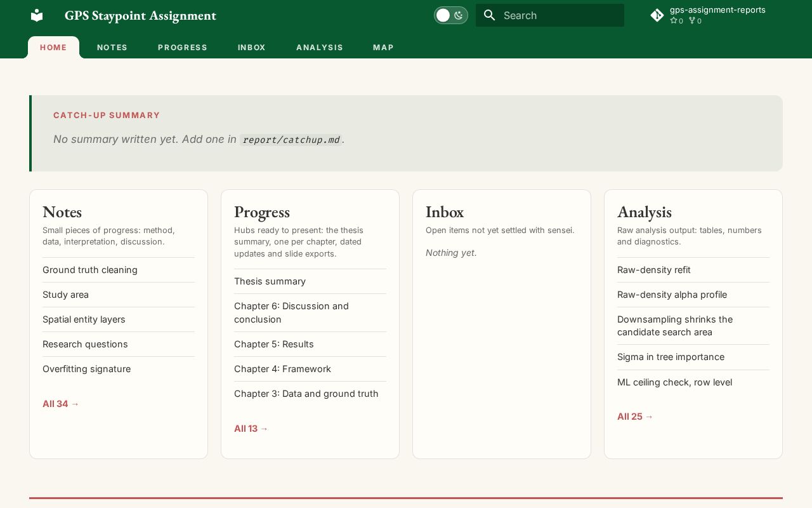Go to the Inbox tab
This screenshot has height=508, width=812.
(x=252, y=48)
